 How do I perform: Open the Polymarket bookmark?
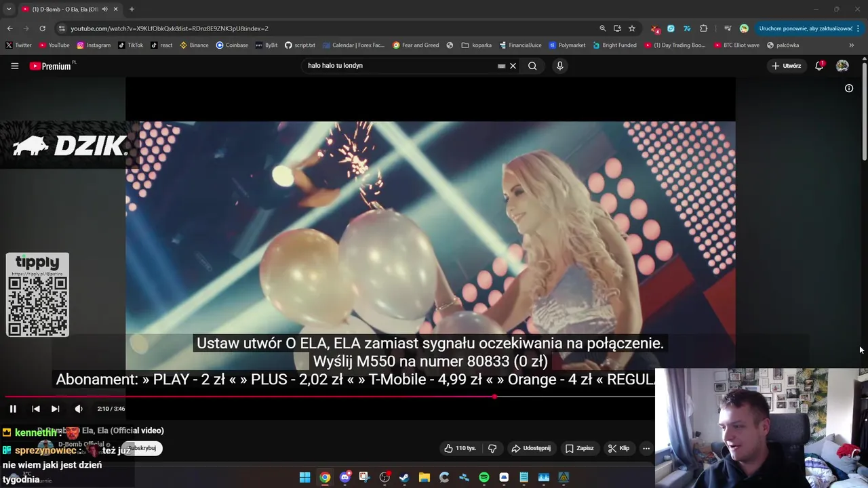click(x=567, y=45)
